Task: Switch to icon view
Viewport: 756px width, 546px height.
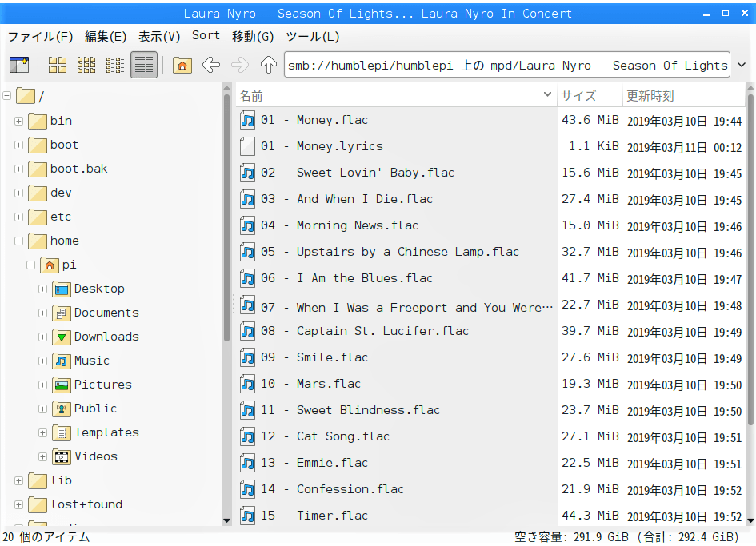Action: click(x=58, y=65)
